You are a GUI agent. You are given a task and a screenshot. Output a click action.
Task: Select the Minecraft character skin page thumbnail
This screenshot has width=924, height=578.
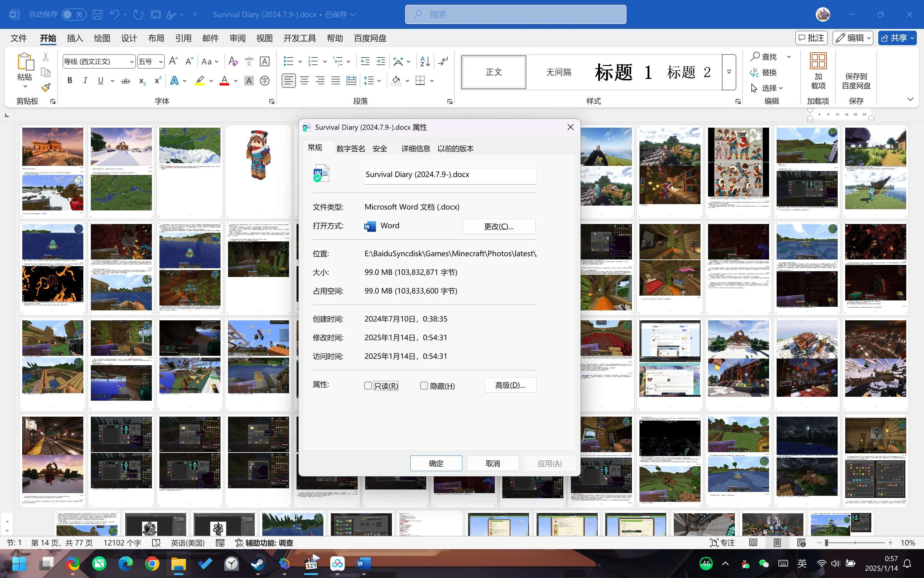[x=258, y=171]
